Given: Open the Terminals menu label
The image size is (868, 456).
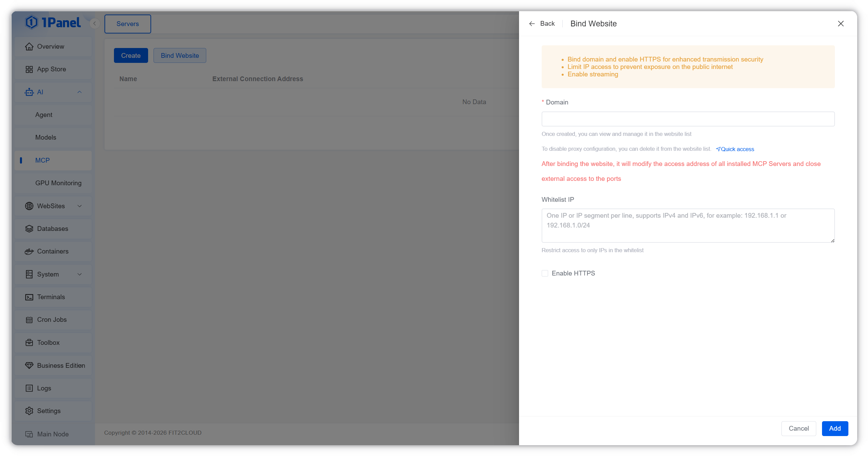Looking at the screenshot, I should [51, 297].
